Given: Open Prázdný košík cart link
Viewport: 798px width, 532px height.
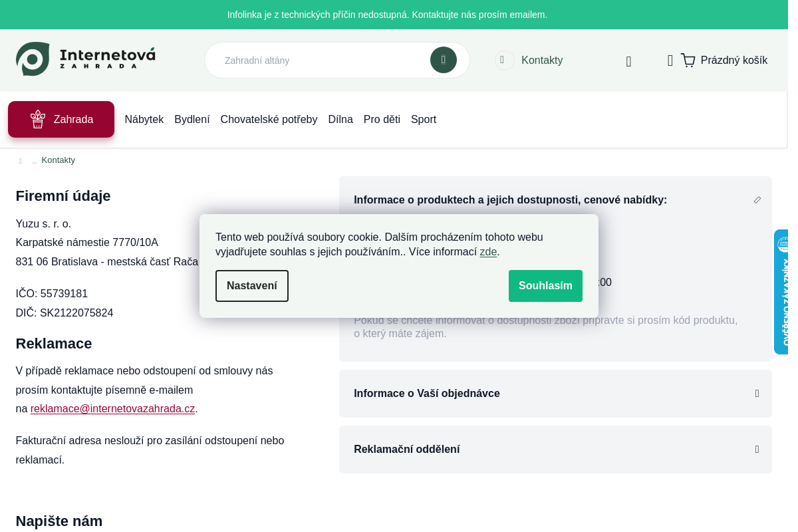Looking at the screenshot, I should [734, 61].
